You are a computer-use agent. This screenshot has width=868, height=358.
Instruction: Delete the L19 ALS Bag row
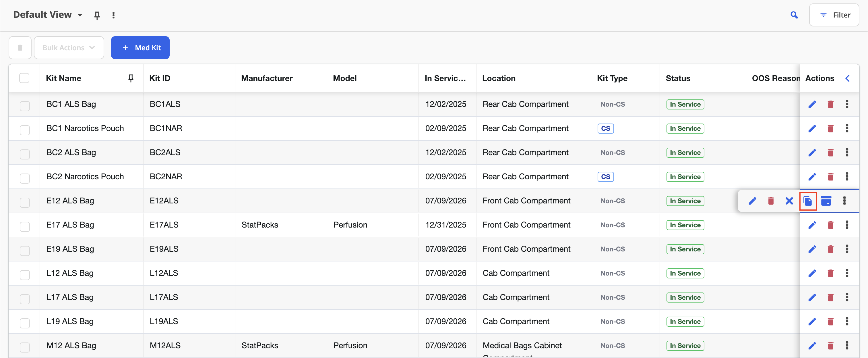point(830,322)
